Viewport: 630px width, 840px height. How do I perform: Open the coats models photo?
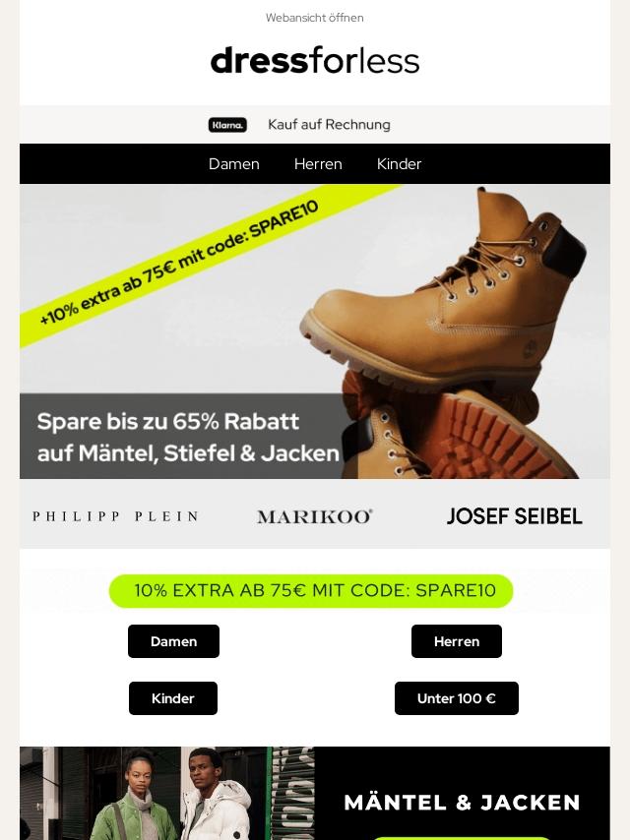[x=166, y=793]
